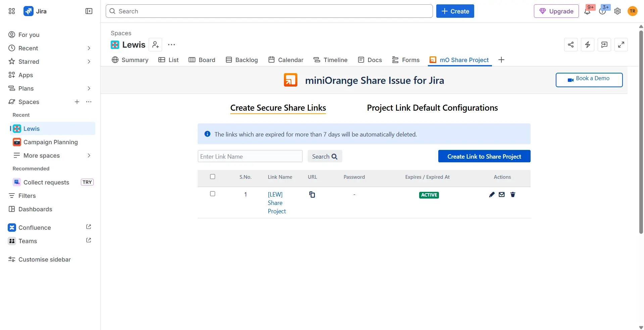Click Book a Demo
This screenshot has width=644, height=330.
tap(589, 80)
